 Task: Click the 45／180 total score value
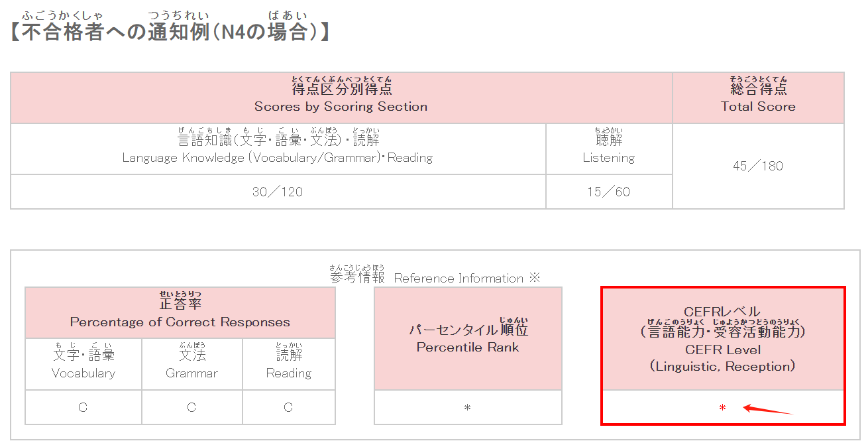[757, 166]
